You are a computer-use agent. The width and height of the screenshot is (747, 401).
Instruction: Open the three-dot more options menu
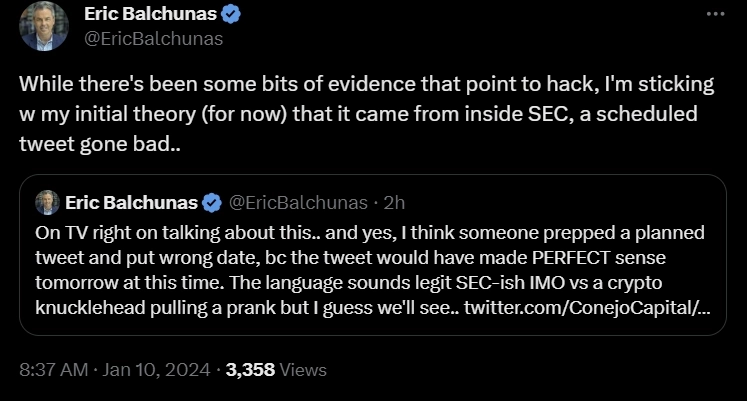point(715,15)
